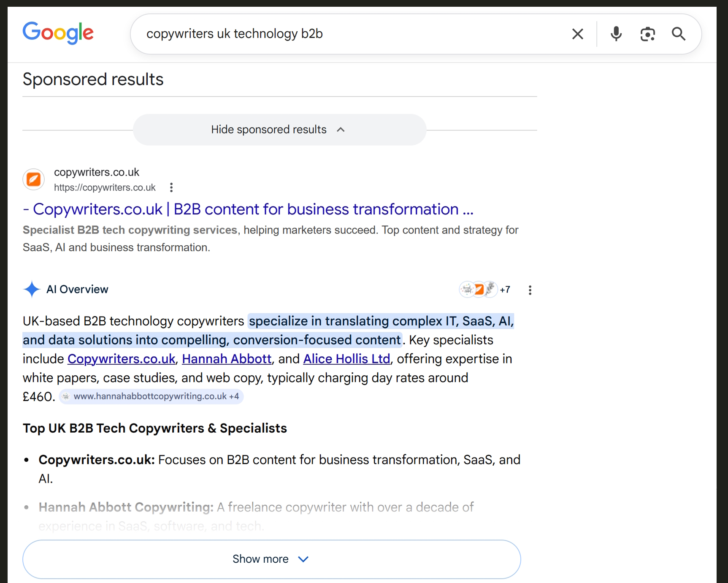The image size is (728, 583).
Task: Activate voice search with the microphone icon
Action: (616, 34)
